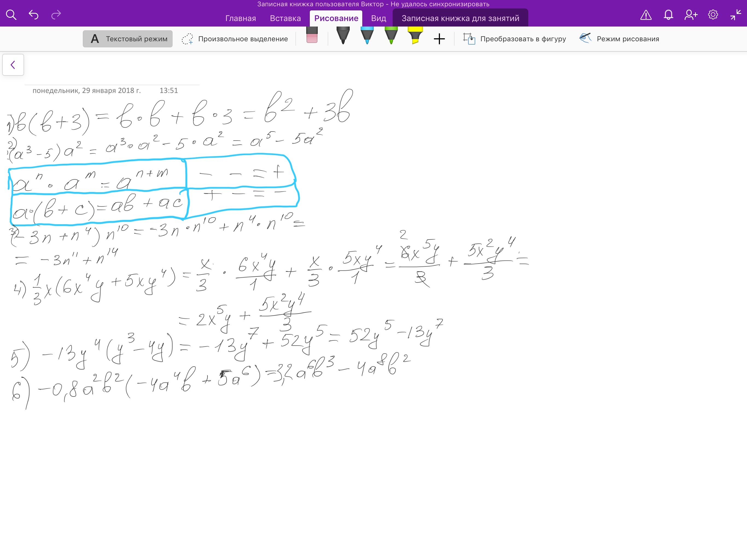This screenshot has height=560, width=747.
Task: Click Преобразовать в фигуру button
Action: [514, 39]
